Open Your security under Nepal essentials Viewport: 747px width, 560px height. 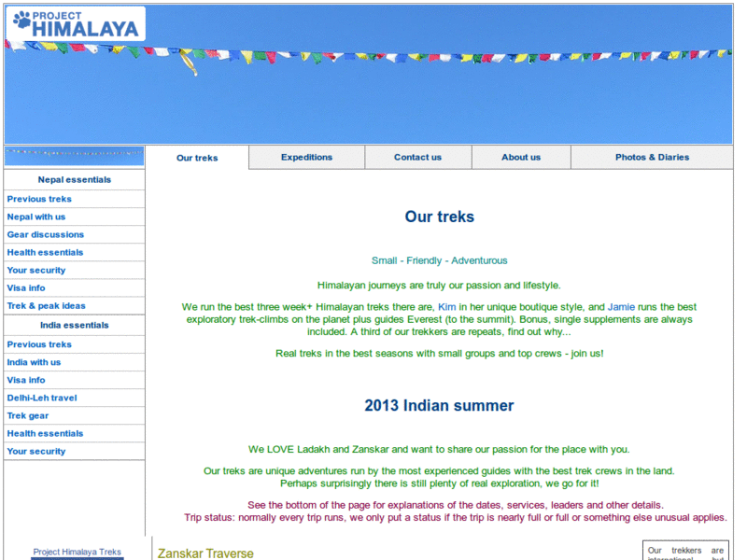point(36,270)
